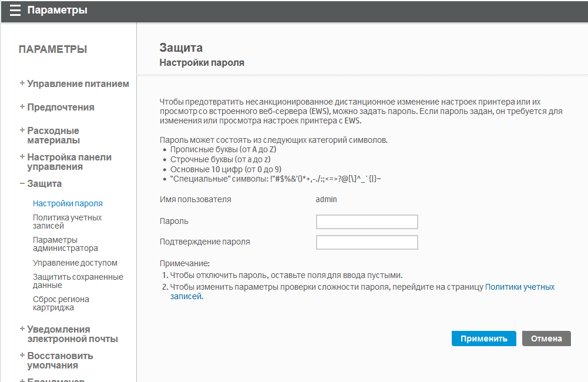Expand the Предпочтения section
Viewport: 588px width, 382px height.
click(61, 107)
